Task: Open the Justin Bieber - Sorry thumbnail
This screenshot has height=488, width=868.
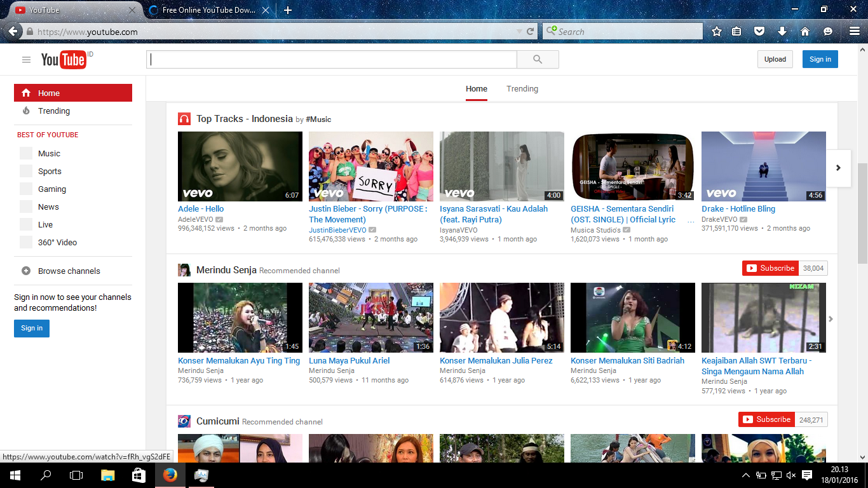Action: [x=371, y=166]
